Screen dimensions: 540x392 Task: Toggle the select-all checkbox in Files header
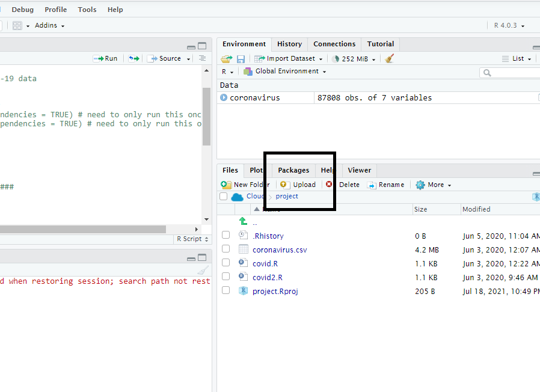pos(224,196)
